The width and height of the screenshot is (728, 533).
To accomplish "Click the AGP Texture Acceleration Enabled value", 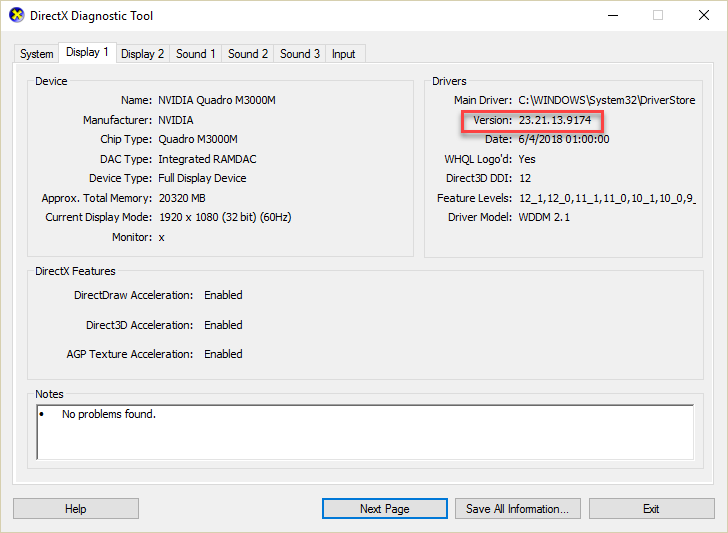I will pos(223,354).
